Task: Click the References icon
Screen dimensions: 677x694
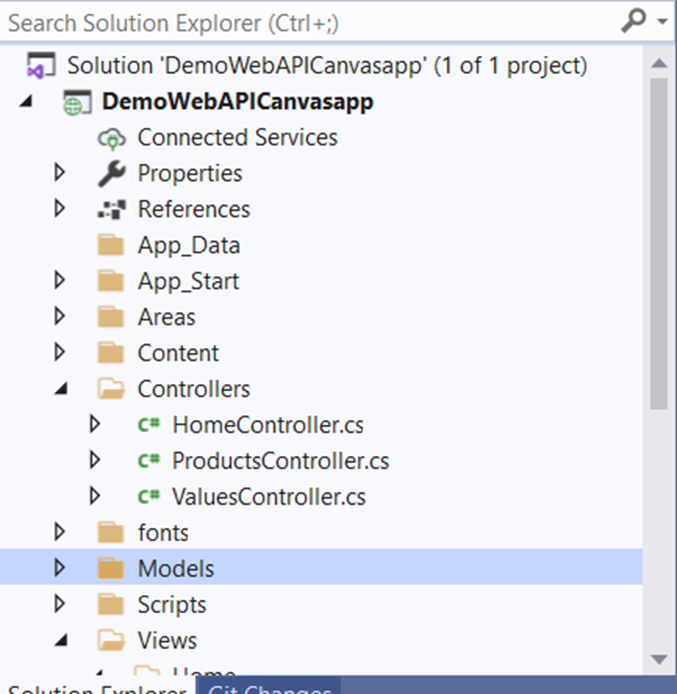Action: (110, 209)
